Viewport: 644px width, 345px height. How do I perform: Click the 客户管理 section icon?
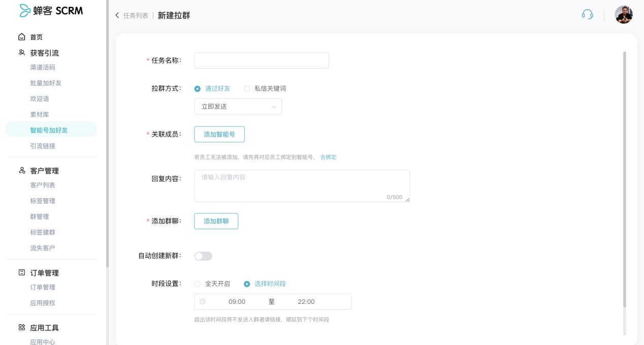click(x=21, y=170)
